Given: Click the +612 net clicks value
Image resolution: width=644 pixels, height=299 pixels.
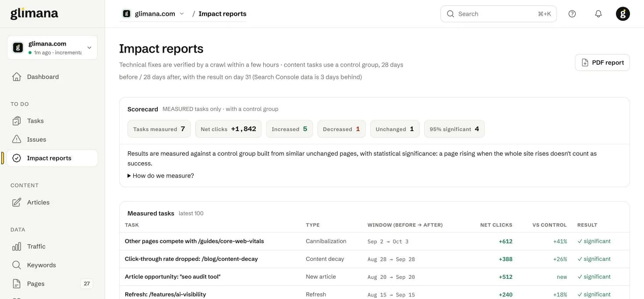Looking at the screenshot, I should pos(506,241).
